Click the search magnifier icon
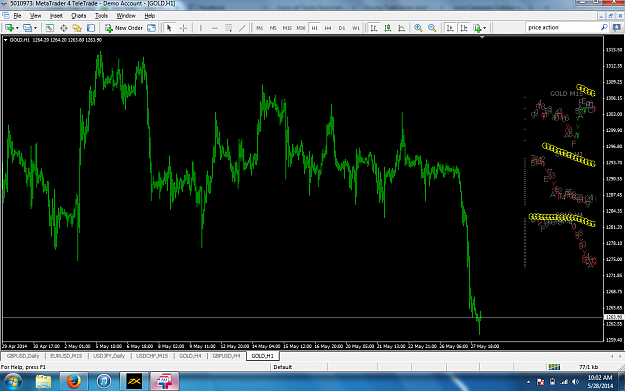Image resolution: width=625 pixels, height=391 pixels. (604, 28)
